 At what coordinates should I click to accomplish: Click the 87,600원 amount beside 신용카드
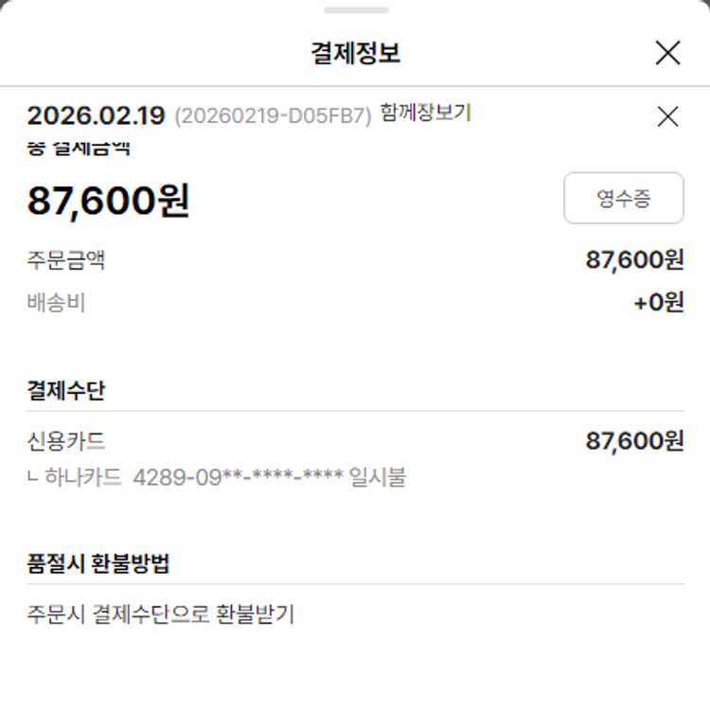pyautogui.click(x=634, y=441)
